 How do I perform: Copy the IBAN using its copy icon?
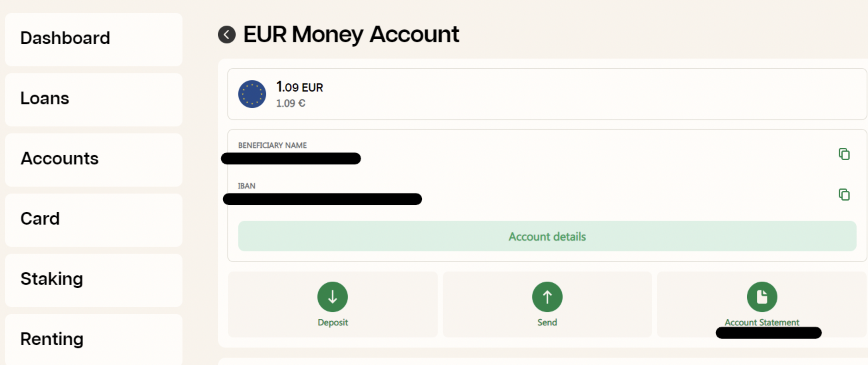[x=844, y=195]
